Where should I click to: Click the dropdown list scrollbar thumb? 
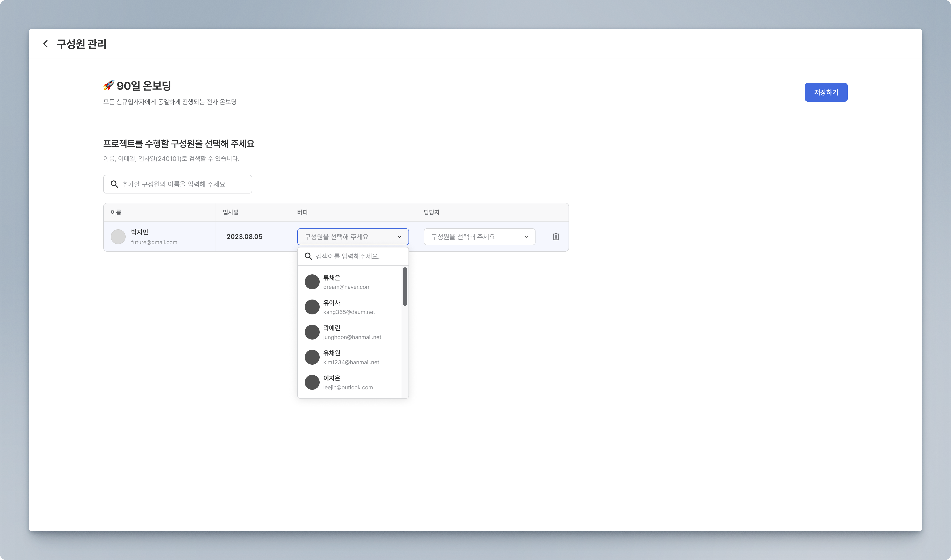coord(405,287)
